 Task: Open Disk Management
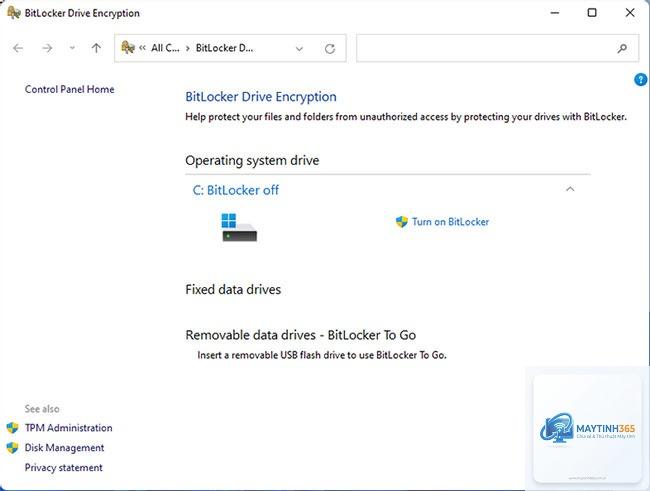coord(64,448)
